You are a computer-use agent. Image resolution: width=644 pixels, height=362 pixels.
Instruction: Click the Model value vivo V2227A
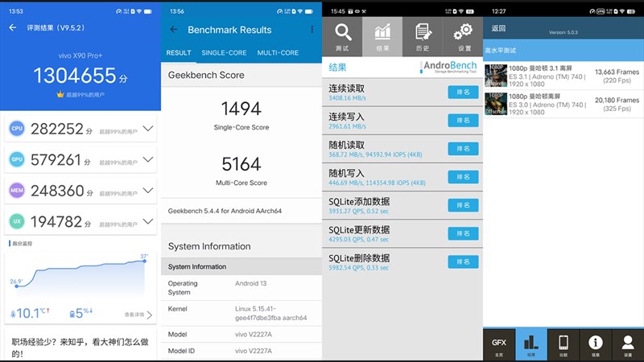pyautogui.click(x=254, y=334)
